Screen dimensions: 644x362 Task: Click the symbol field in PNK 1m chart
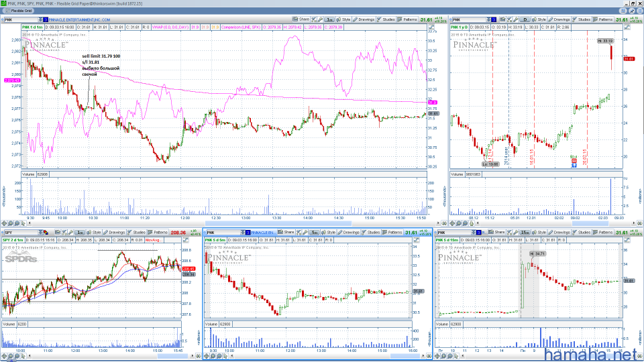tap(21, 19)
